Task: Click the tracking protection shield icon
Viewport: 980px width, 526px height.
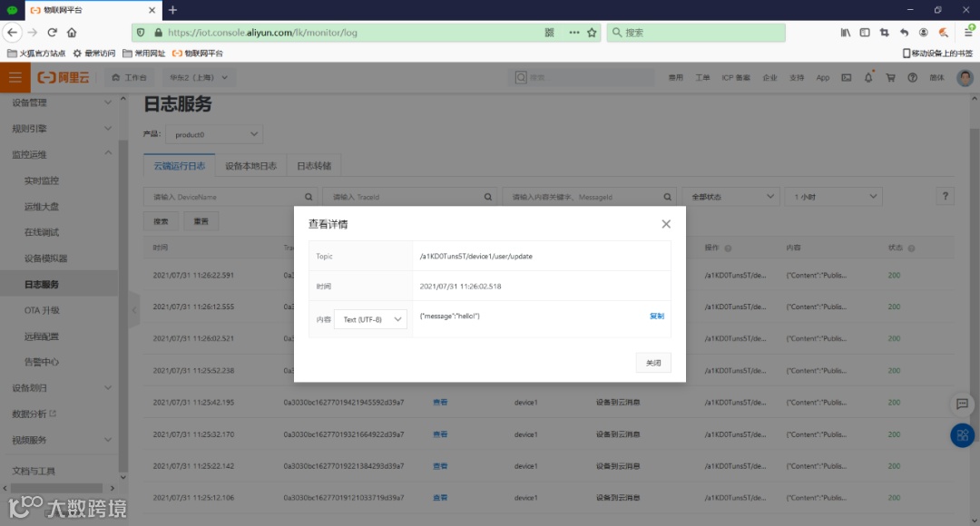Action: (x=141, y=33)
